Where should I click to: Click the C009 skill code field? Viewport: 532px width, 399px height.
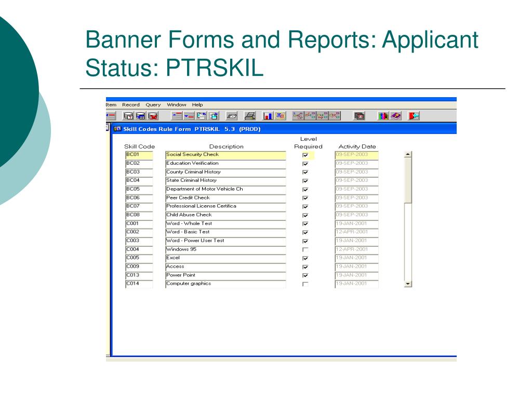pyautogui.click(x=139, y=267)
